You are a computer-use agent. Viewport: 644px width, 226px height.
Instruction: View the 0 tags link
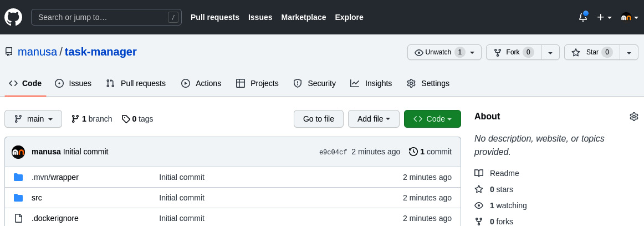(x=137, y=119)
